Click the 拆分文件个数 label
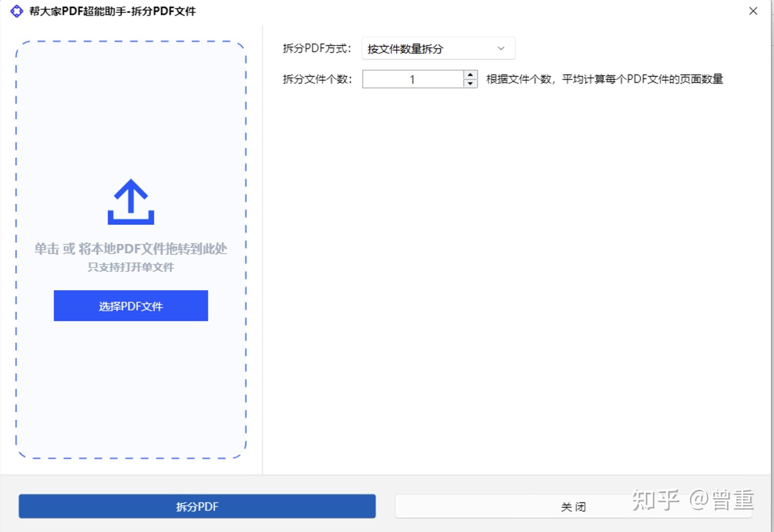The width and height of the screenshot is (774, 532). click(317, 79)
